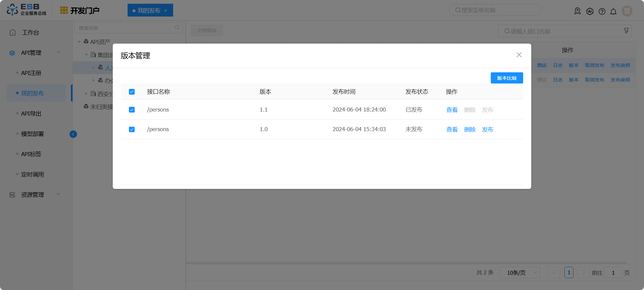The image size is (644, 290).
Task: Close the 版本管理 dialog
Action: [519, 55]
